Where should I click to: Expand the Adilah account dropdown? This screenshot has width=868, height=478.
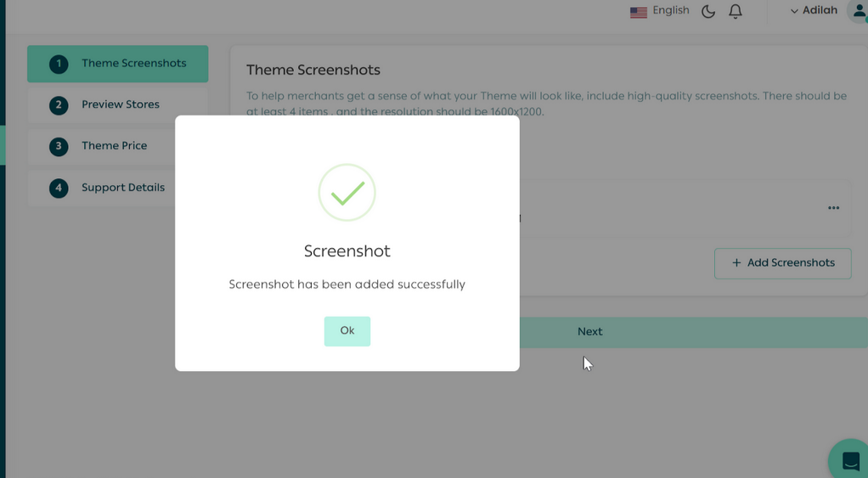click(x=813, y=11)
